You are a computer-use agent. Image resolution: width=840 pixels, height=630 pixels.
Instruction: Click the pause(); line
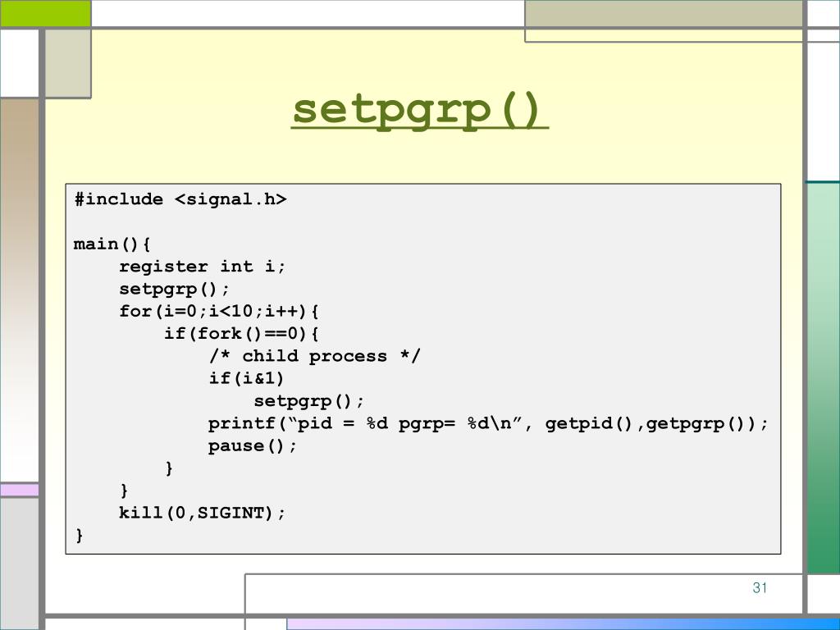253,446
